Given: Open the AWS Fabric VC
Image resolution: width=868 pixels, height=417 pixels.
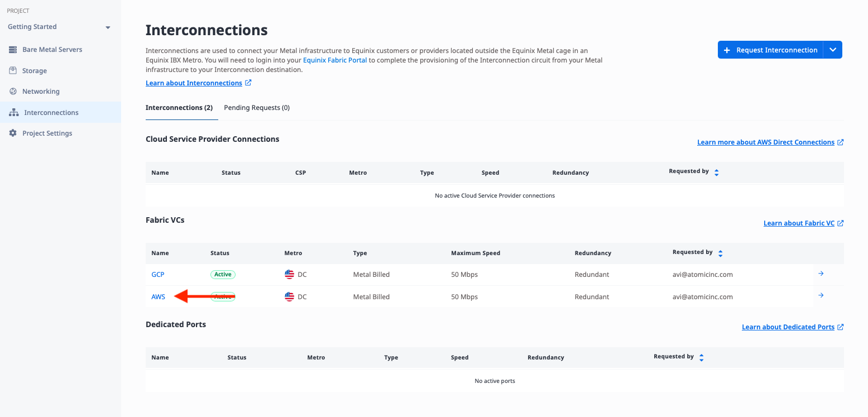Looking at the screenshot, I should point(159,297).
